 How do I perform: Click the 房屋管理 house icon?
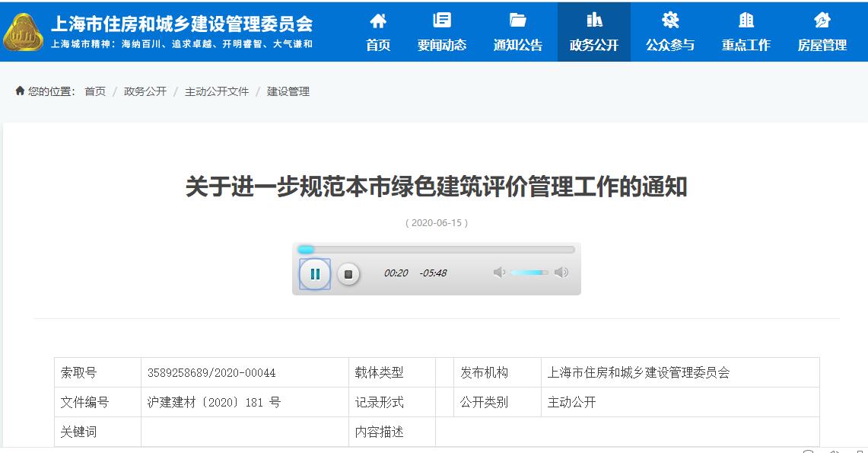point(822,21)
